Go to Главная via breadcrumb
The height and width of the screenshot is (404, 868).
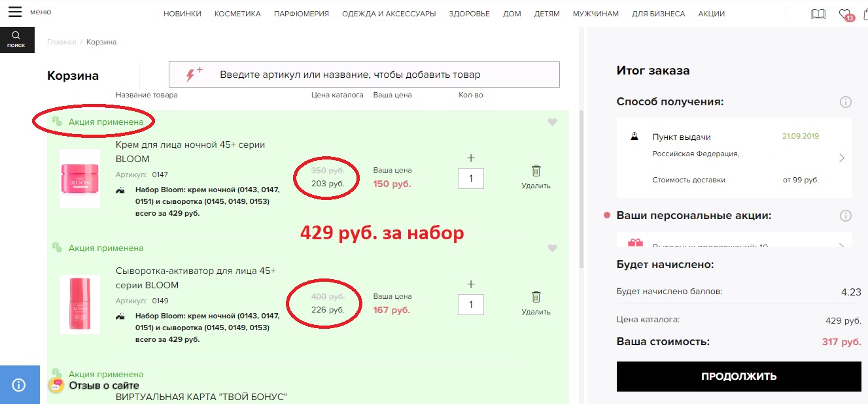pyautogui.click(x=61, y=42)
